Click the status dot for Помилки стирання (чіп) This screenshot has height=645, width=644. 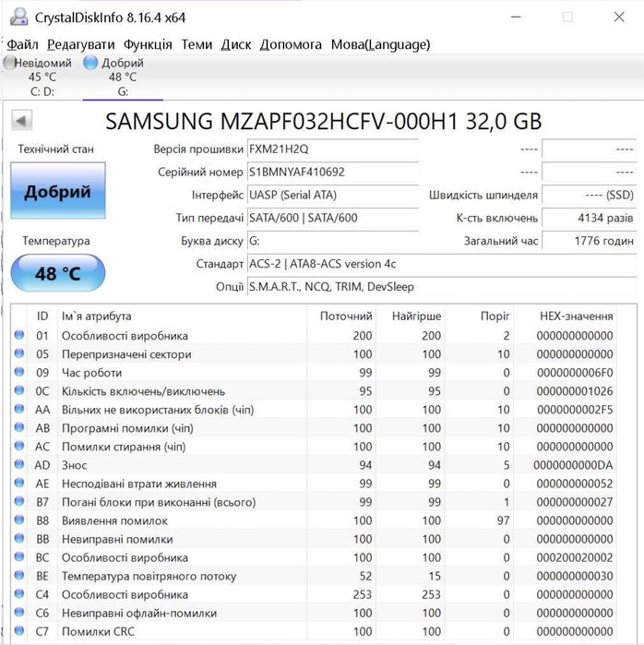click(19, 446)
